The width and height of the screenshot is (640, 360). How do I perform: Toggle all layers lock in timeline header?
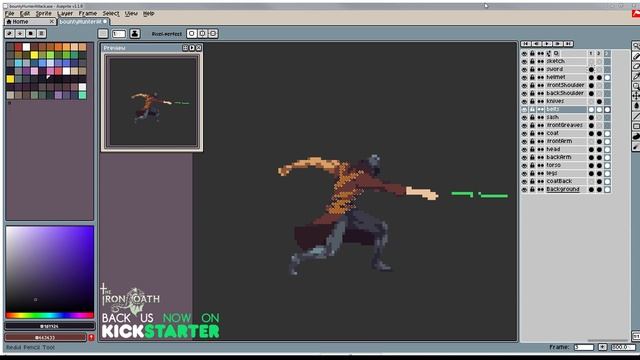tap(532, 53)
